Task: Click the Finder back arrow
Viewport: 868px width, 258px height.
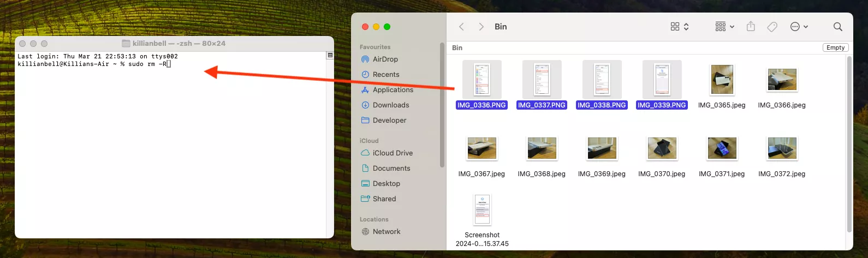Action: [x=461, y=27]
